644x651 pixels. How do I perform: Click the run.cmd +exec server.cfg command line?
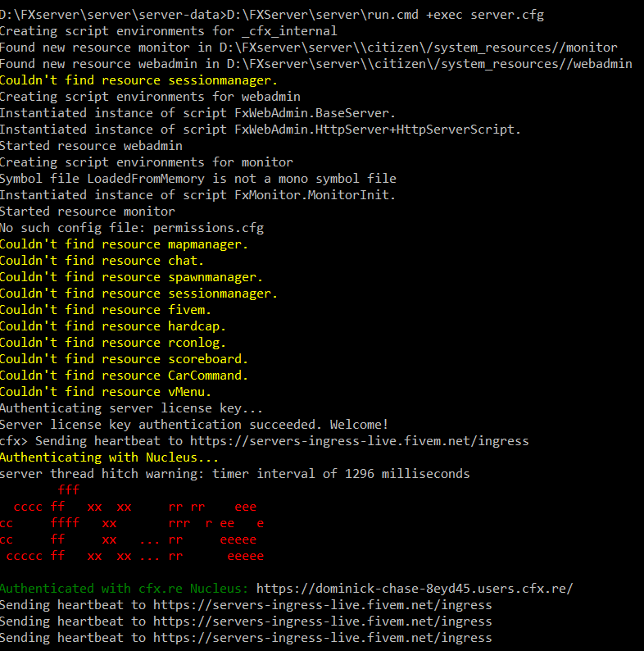click(x=272, y=15)
